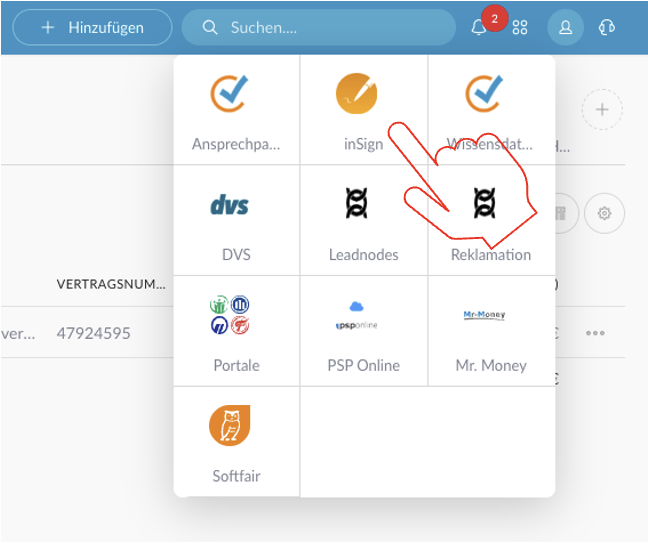Click the DVS label text
The width and height of the screenshot is (648, 544).
[x=236, y=255]
